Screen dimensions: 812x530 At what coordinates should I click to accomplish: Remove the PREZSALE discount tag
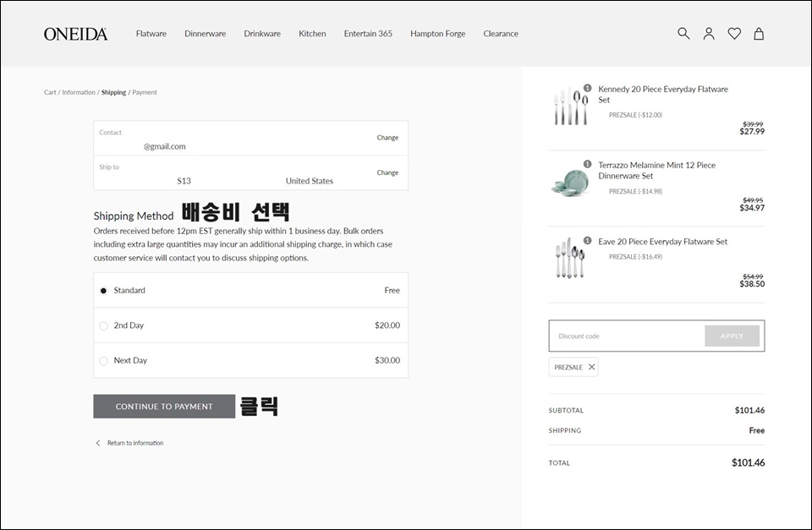[x=591, y=367]
